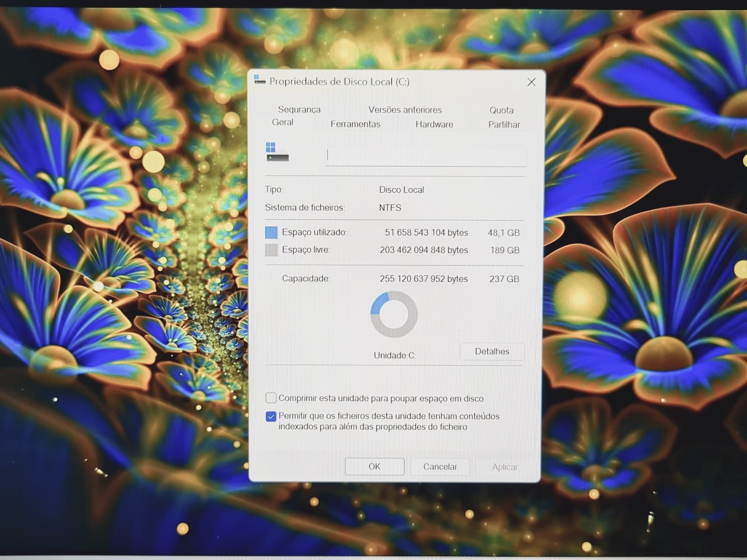Screen dimensions: 747x560
Task: Click the 237 GB capacity value
Action: [x=504, y=279]
